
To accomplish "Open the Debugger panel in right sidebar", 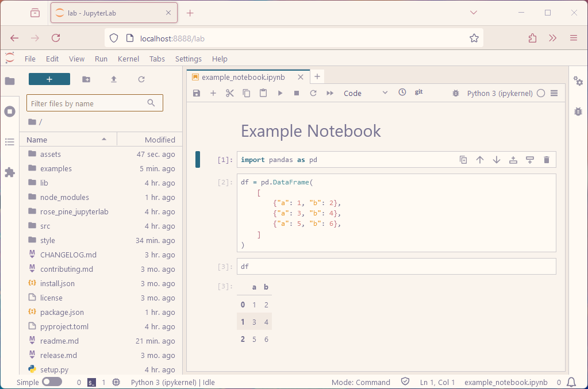I will tap(578, 111).
